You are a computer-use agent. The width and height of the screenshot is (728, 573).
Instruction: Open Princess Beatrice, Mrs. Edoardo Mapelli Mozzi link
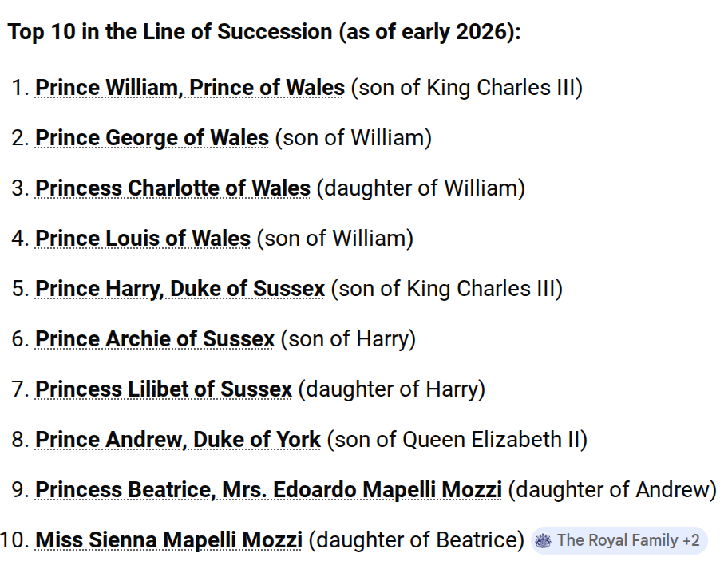coord(268,490)
